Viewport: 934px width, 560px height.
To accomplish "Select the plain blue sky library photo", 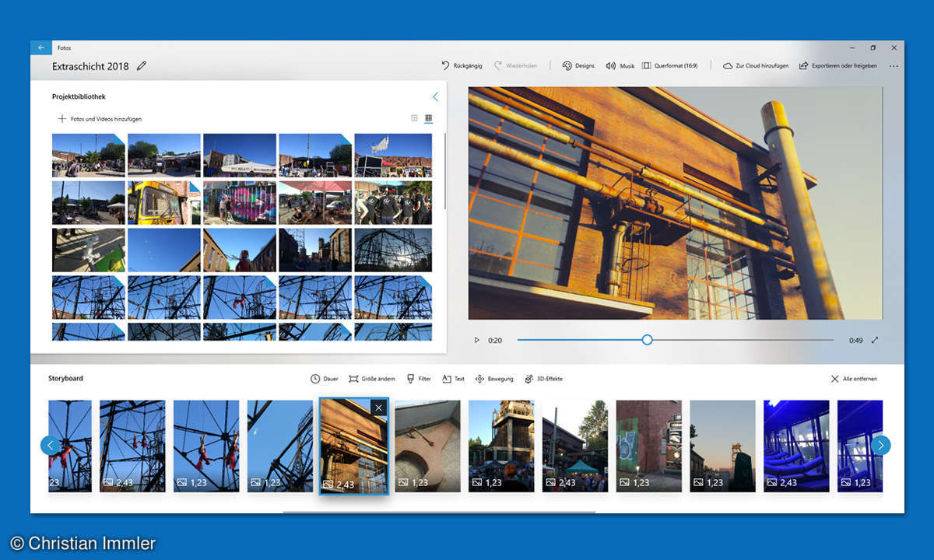I will (x=164, y=250).
